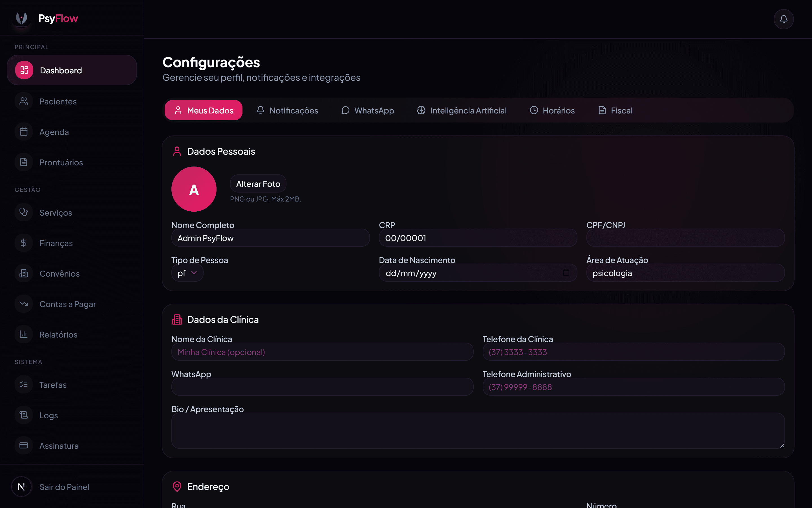The width and height of the screenshot is (812, 508).
Task: Open notifications bell in top bar
Action: tap(784, 19)
